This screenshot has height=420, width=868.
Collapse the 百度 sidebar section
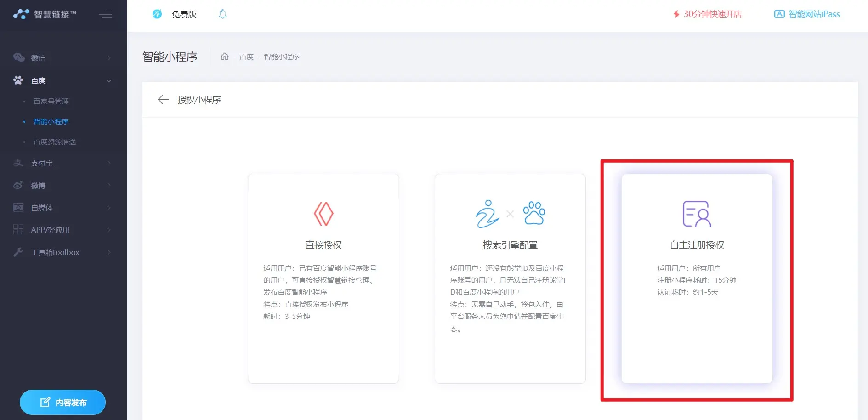click(x=62, y=81)
